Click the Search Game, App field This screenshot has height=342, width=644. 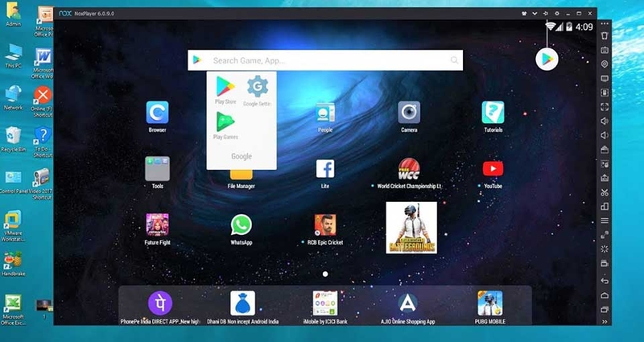[325, 60]
